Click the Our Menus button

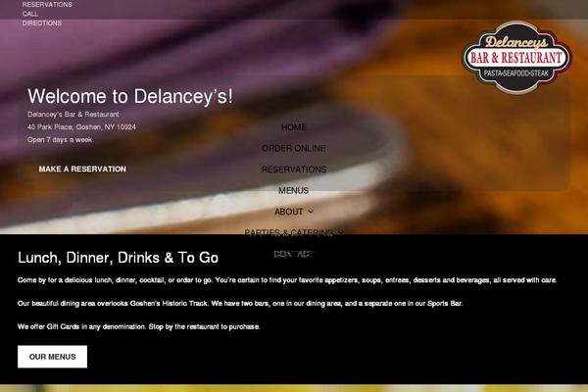click(53, 357)
